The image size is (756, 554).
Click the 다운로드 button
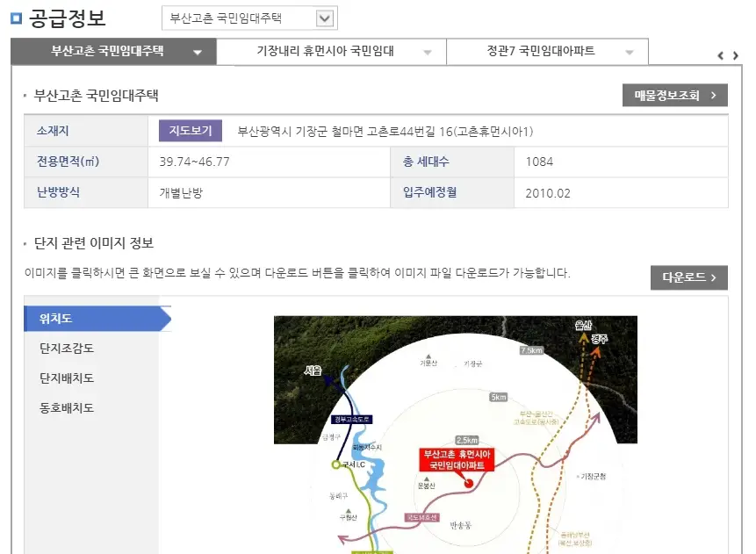[x=689, y=277]
